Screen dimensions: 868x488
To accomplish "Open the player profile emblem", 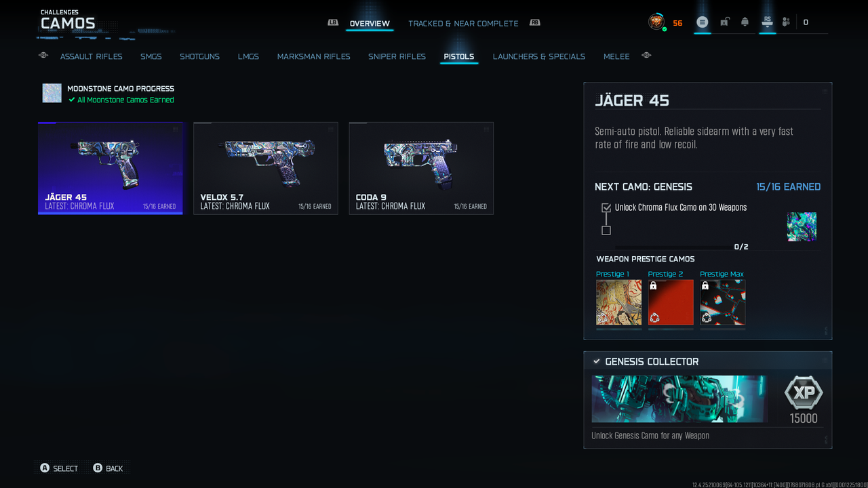I will [656, 22].
